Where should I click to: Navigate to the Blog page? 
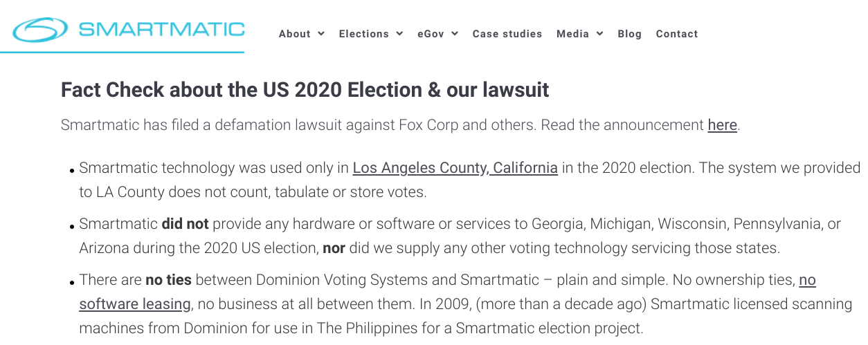629,34
